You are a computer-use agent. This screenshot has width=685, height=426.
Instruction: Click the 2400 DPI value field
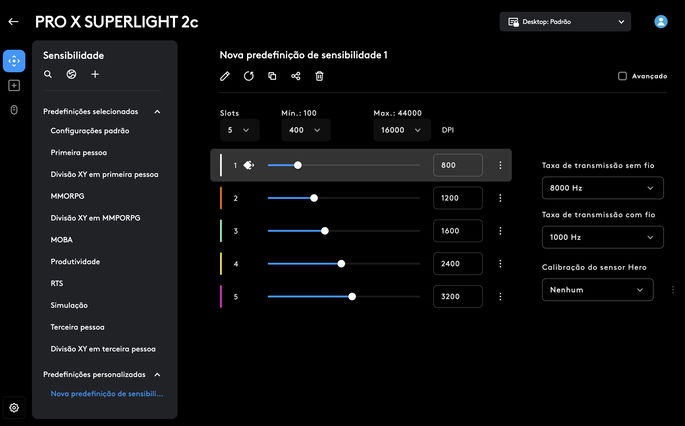coord(458,263)
